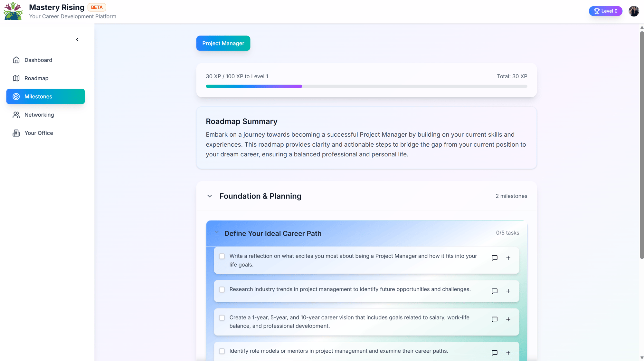Open Networking page from sidebar

[39, 115]
